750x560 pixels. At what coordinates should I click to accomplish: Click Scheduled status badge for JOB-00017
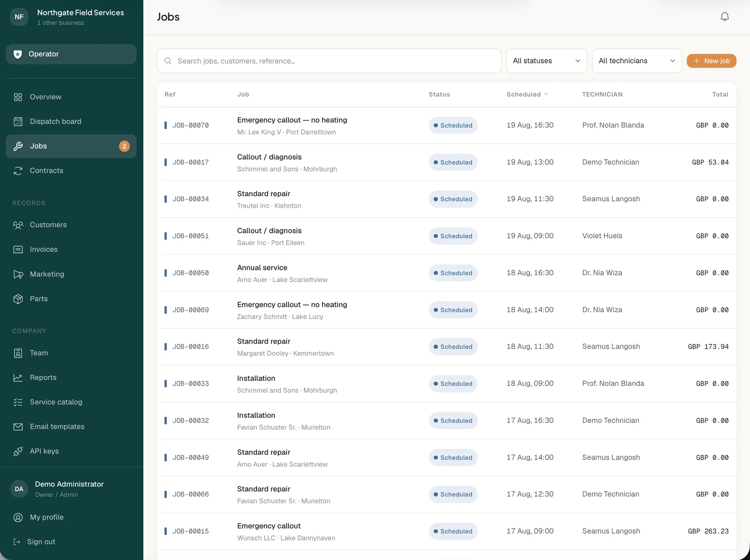[453, 162]
